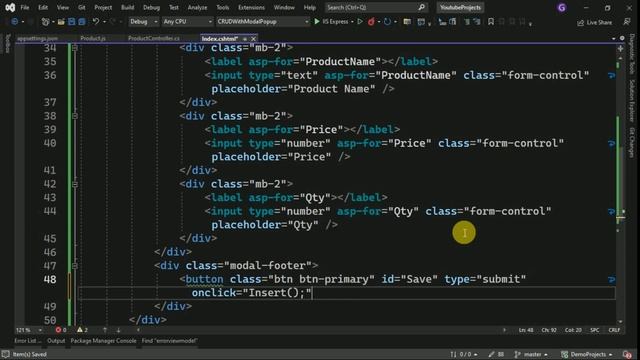Click the New Project toolbar icon
This screenshot has height=360, width=640.
click(45, 22)
